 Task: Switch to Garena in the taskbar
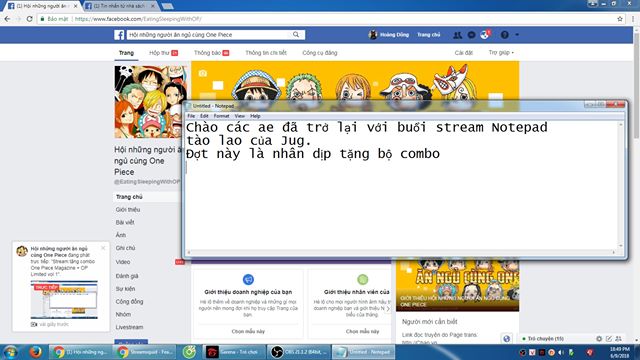(233, 352)
